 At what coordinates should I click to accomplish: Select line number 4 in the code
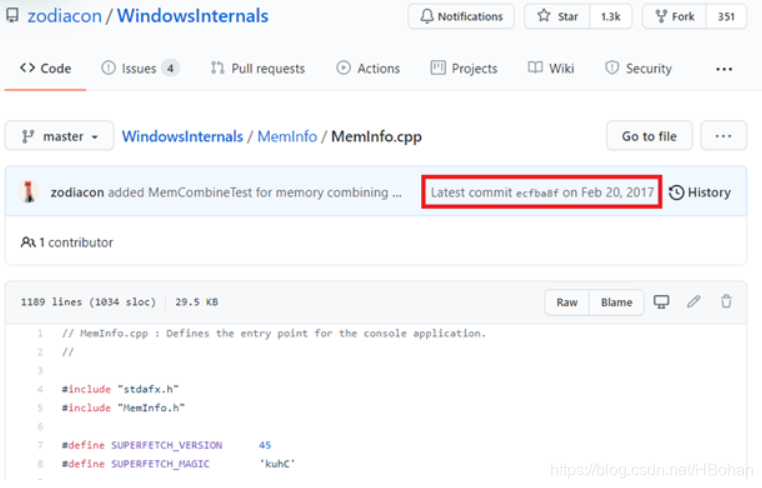click(40, 389)
